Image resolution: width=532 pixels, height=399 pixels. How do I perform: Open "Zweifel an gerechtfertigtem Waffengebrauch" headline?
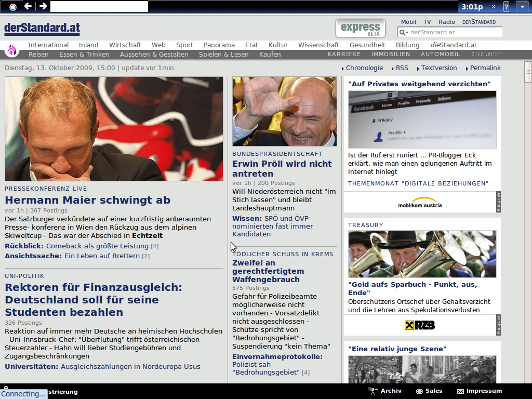click(x=268, y=271)
